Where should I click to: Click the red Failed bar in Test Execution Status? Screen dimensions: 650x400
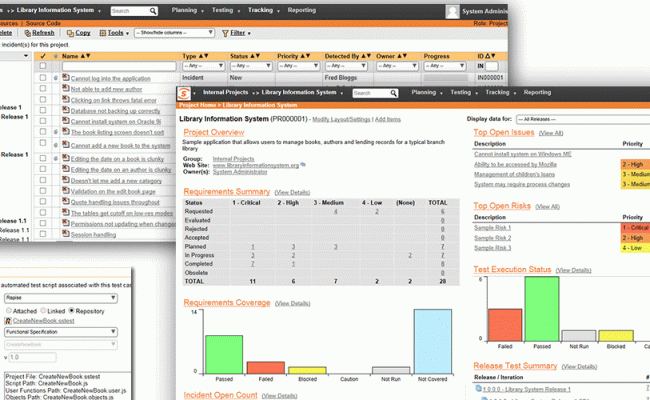pyautogui.click(x=505, y=325)
